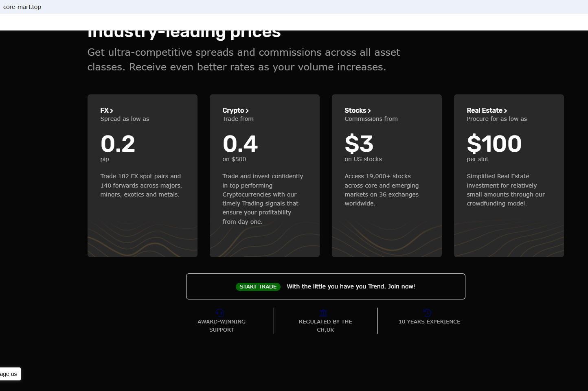Click the 'Trade 182 FX spot pairs' description
This screenshot has height=391, width=588.
141,185
